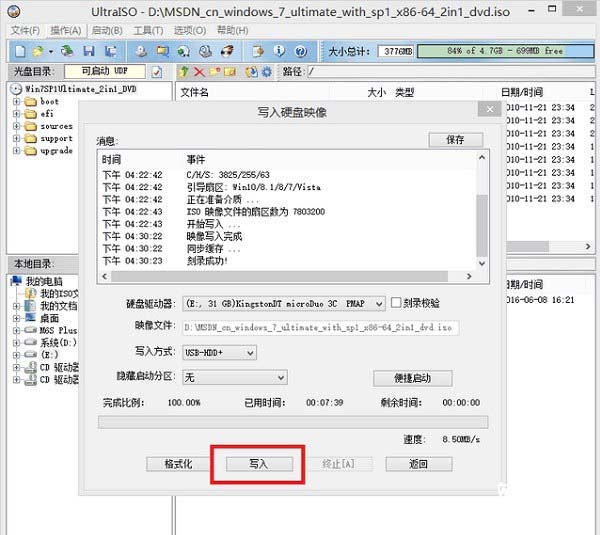Image resolution: width=600 pixels, height=535 pixels.
Task: Expand the 桌面 node in local tree
Action: (x=16, y=318)
